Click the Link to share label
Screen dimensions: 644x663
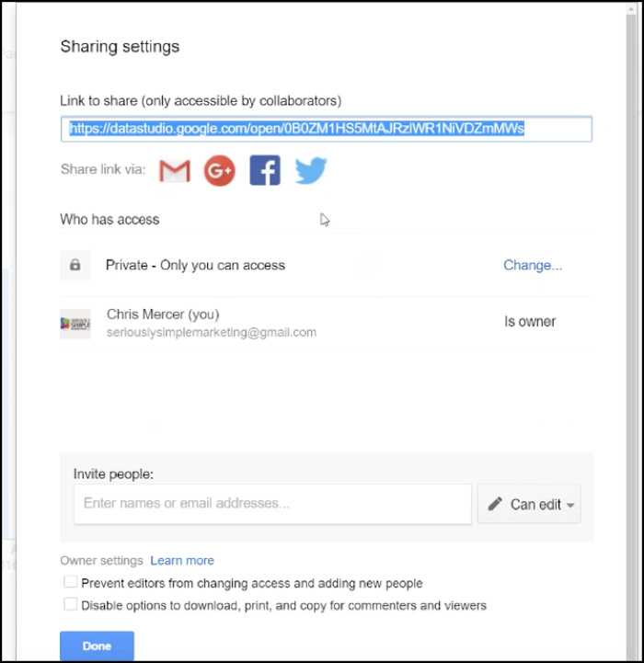click(201, 100)
